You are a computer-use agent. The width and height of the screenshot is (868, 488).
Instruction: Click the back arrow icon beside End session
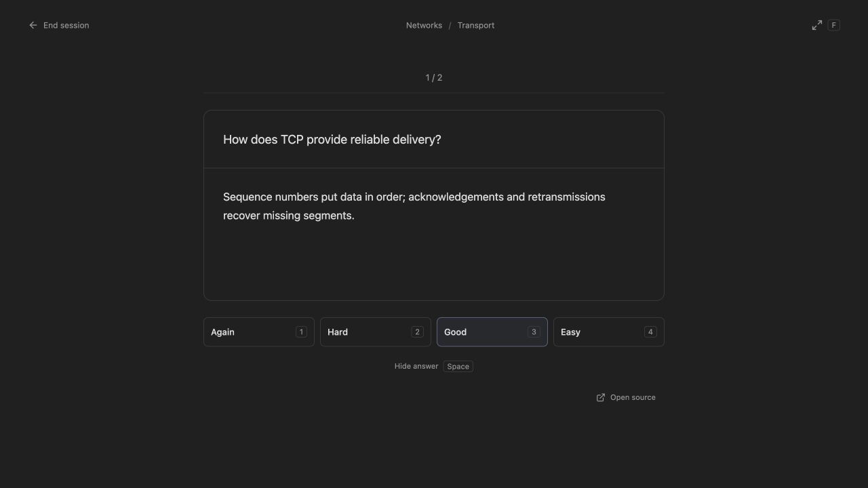33,25
